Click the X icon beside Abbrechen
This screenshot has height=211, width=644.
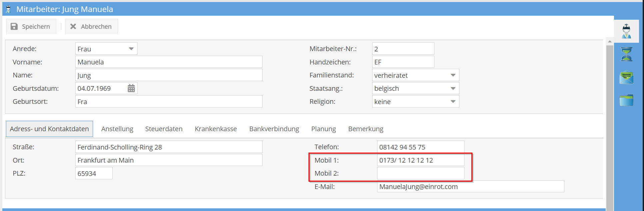pos(73,26)
